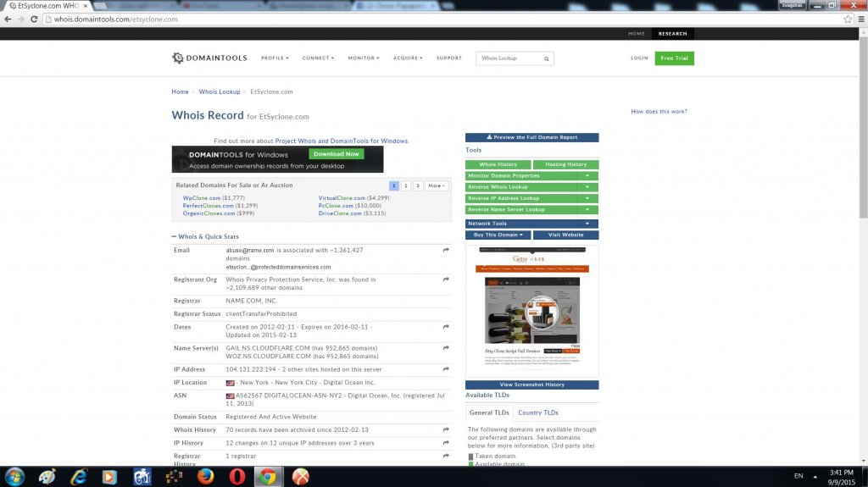Click the green Free Trial button

click(674, 58)
